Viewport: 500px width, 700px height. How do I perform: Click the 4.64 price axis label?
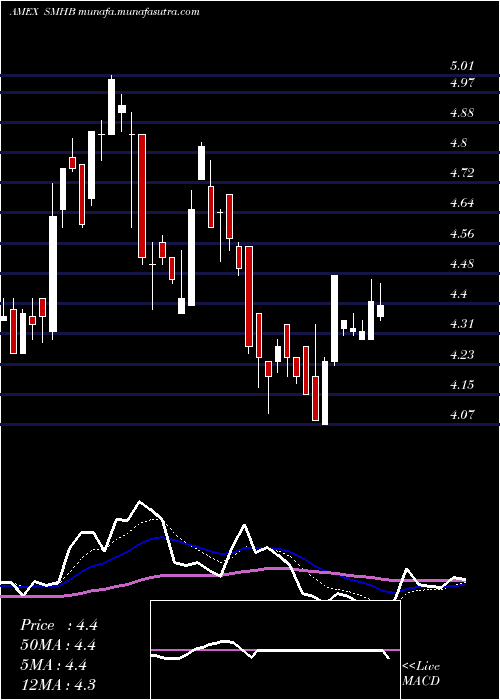click(x=462, y=203)
